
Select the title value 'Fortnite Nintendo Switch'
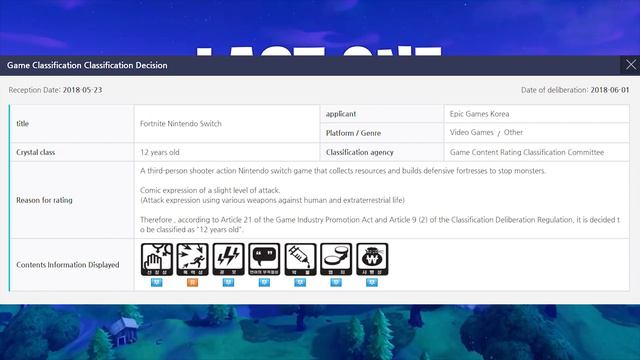(x=181, y=124)
